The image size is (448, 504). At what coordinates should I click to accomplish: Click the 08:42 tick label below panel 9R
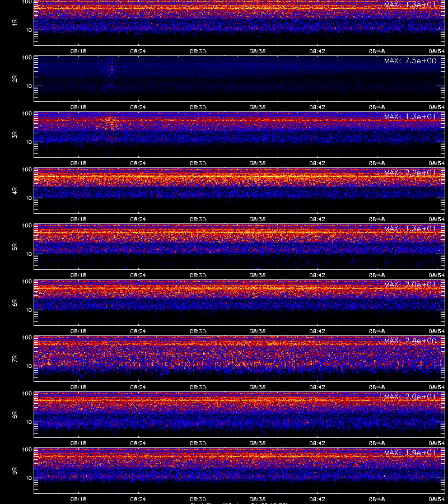click(317, 499)
